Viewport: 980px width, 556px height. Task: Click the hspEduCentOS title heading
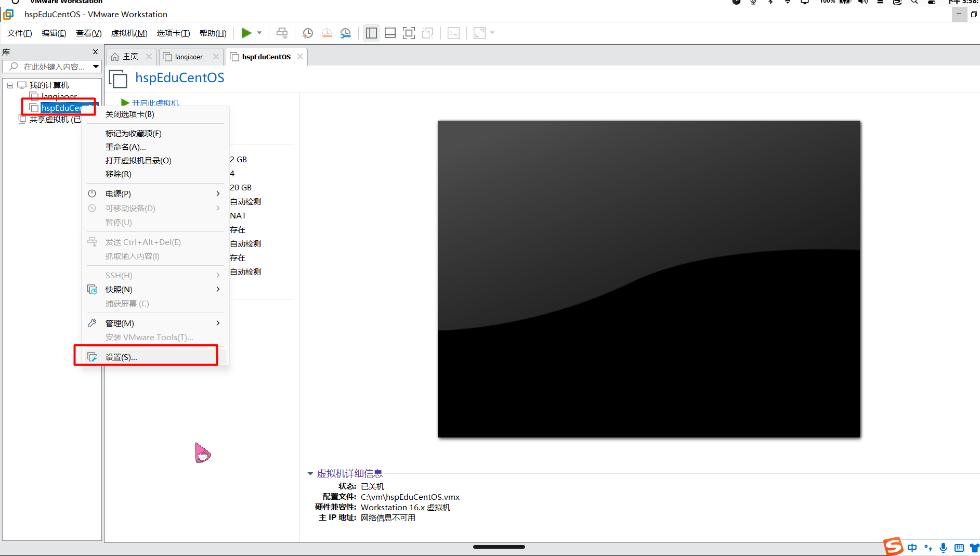tap(180, 77)
